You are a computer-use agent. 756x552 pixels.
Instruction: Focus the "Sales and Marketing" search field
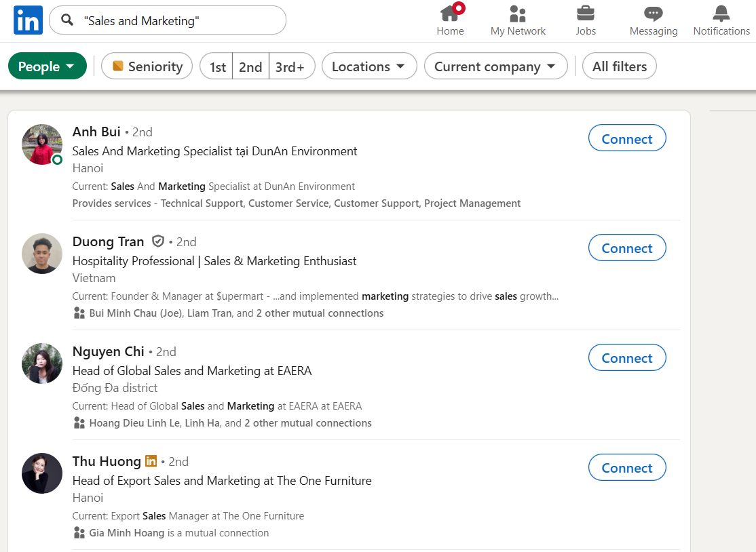click(168, 20)
